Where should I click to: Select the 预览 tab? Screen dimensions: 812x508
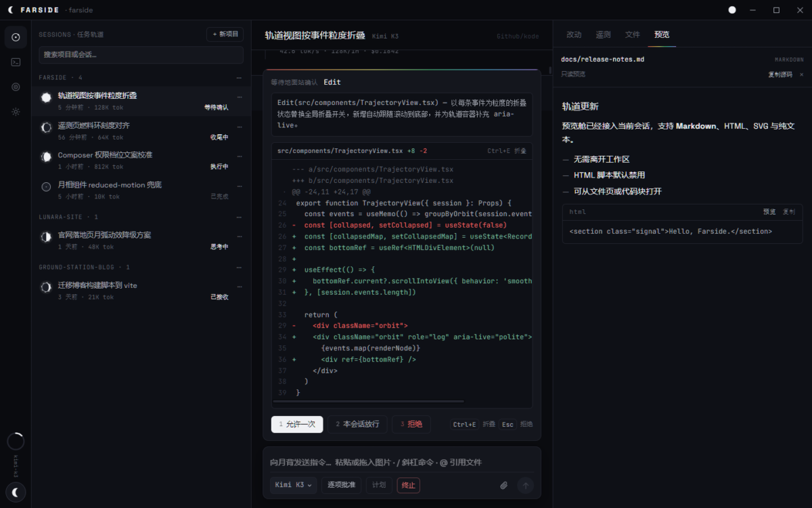pos(662,35)
